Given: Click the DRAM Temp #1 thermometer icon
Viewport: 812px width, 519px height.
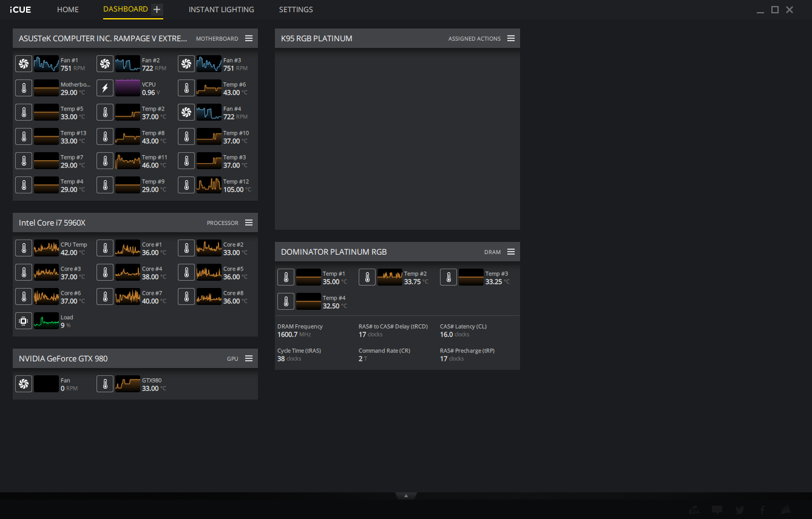Looking at the screenshot, I should point(286,277).
